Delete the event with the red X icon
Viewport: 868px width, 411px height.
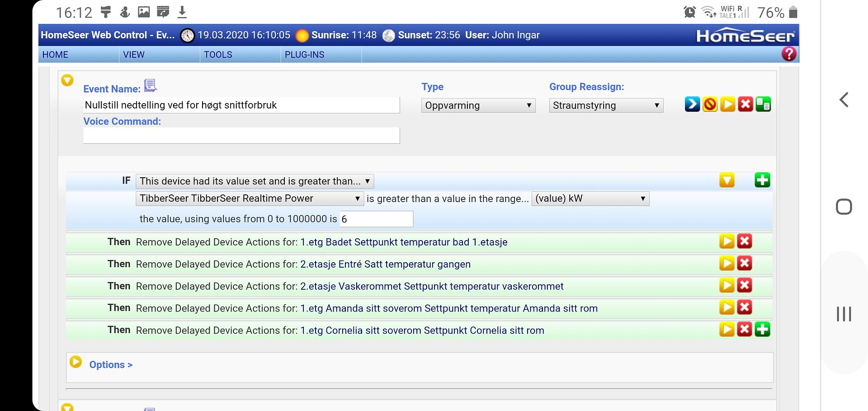pyautogui.click(x=745, y=104)
